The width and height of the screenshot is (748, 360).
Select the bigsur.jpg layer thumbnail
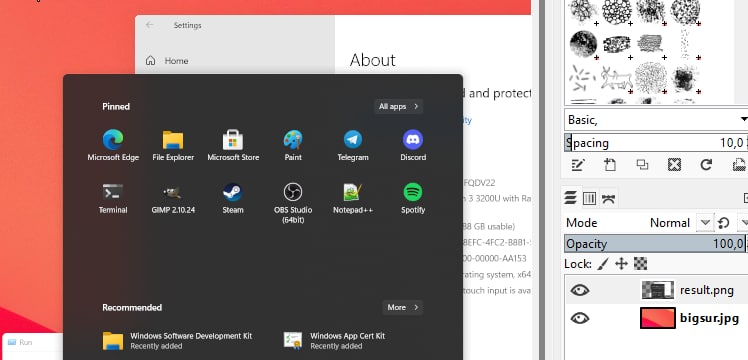coord(657,318)
